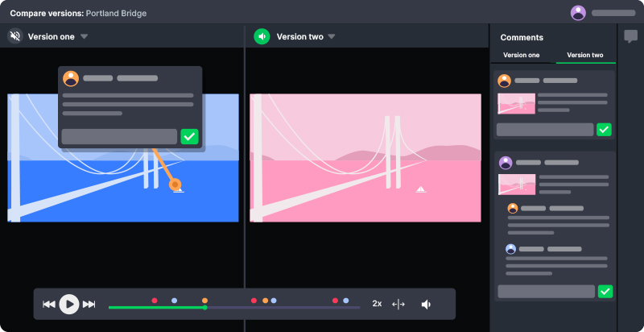Mute the green speaker for Version two
This screenshot has height=332, width=644.
[262, 36]
